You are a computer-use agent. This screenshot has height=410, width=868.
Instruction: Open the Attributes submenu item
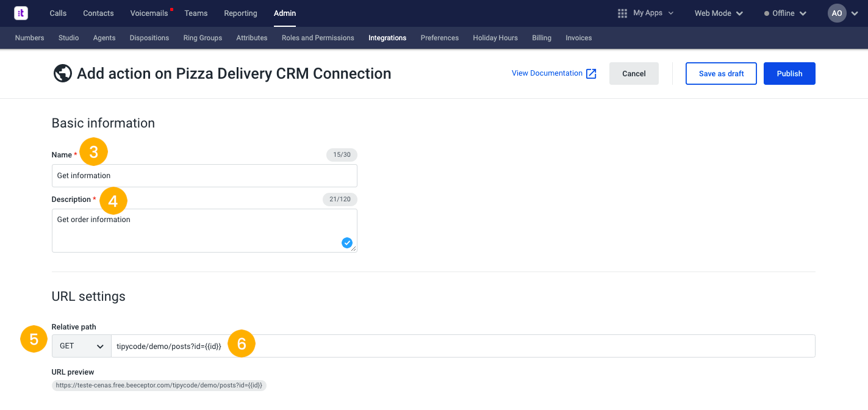pos(252,38)
